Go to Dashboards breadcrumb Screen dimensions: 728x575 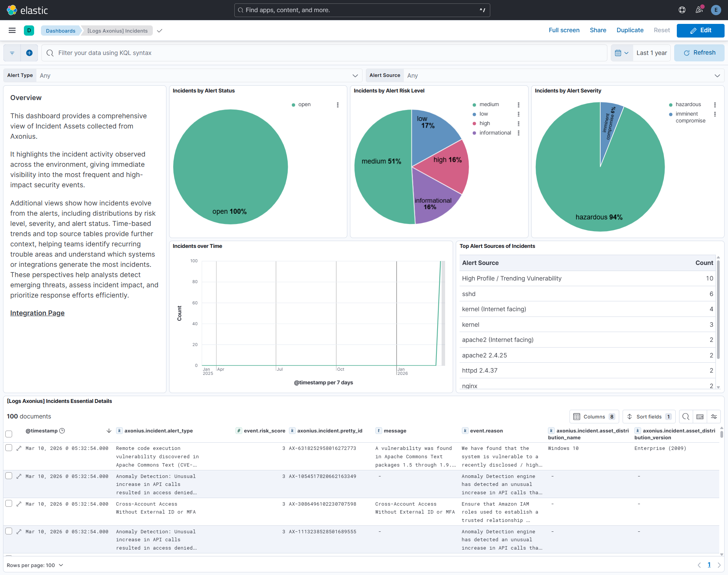tap(61, 31)
